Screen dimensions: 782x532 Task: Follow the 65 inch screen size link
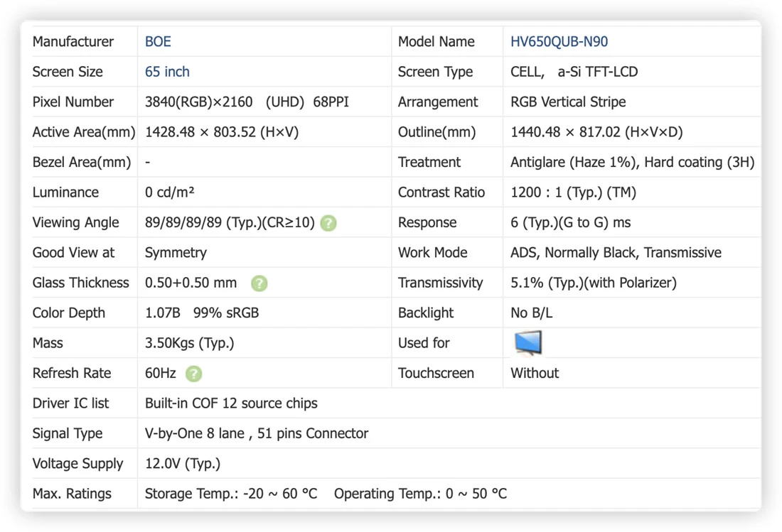pyautogui.click(x=167, y=72)
